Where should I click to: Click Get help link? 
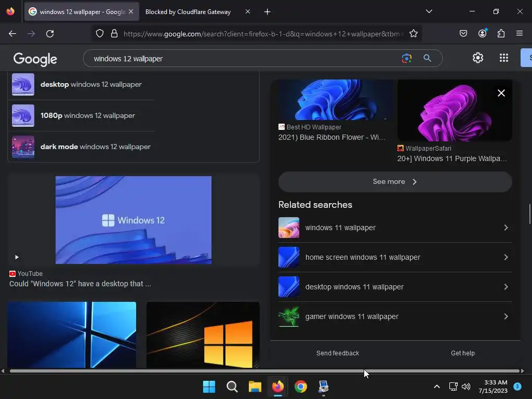pyautogui.click(x=463, y=353)
